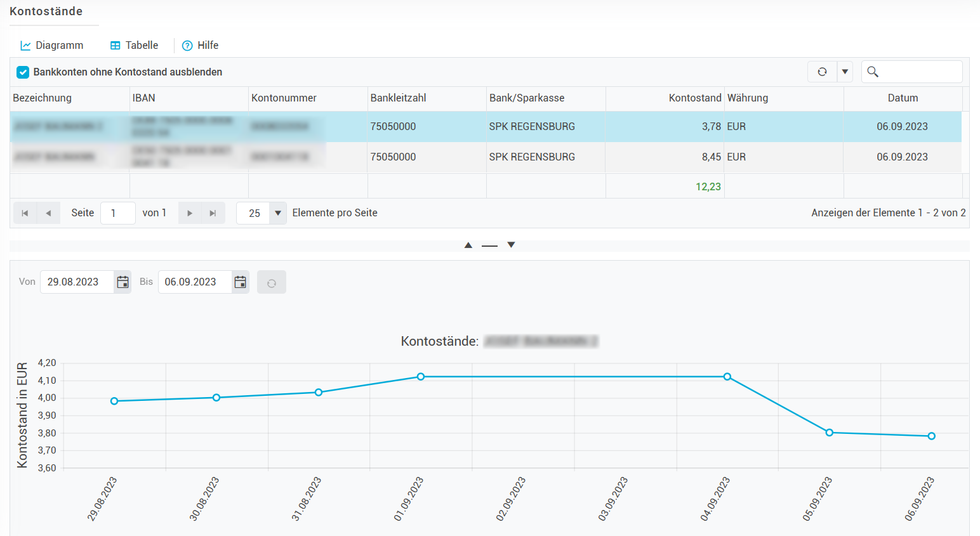Collapse the upper panel with up triangle

(468, 245)
